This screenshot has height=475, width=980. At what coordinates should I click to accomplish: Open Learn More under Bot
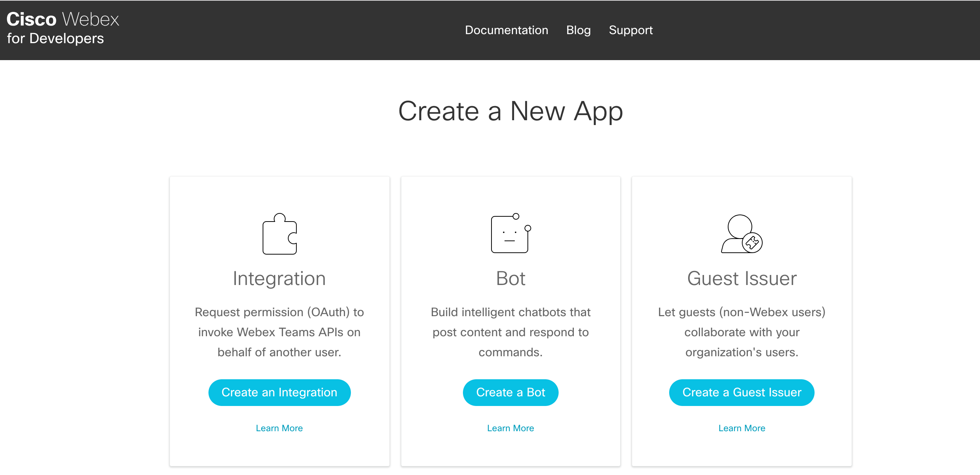pos(510,428)
